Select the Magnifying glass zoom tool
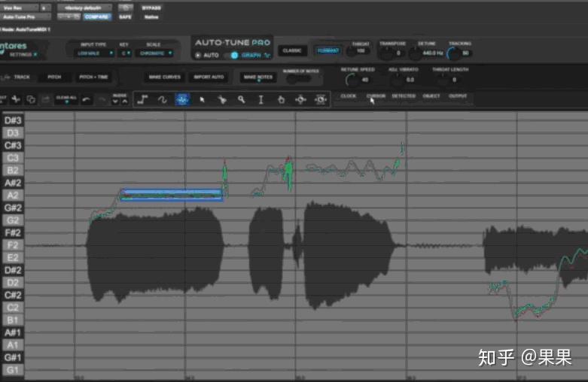The image size is (588, 382). tap(242, 99)
